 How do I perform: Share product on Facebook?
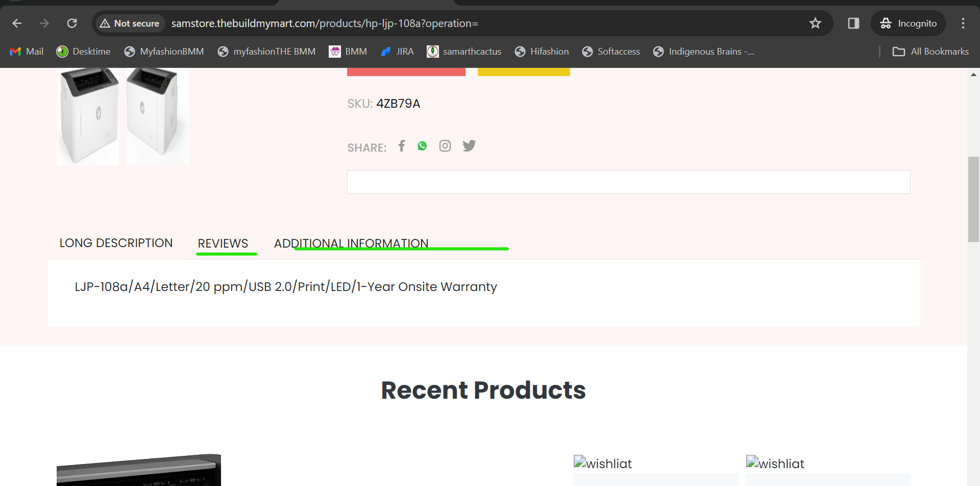[402, 146]
